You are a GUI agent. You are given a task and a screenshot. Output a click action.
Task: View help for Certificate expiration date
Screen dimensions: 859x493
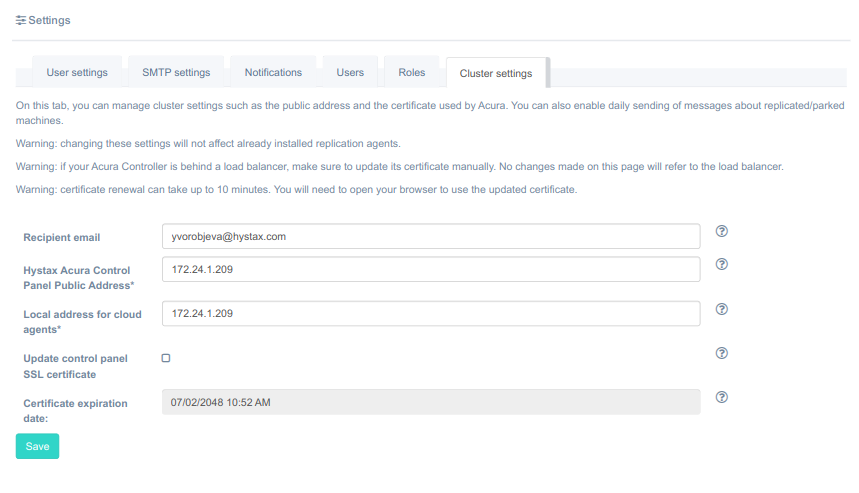722,397
